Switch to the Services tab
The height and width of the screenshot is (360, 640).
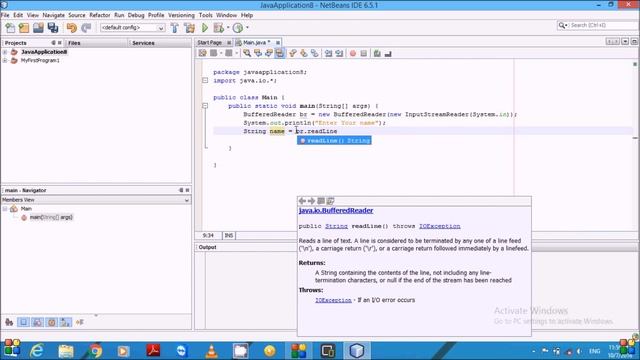point(143,43)
